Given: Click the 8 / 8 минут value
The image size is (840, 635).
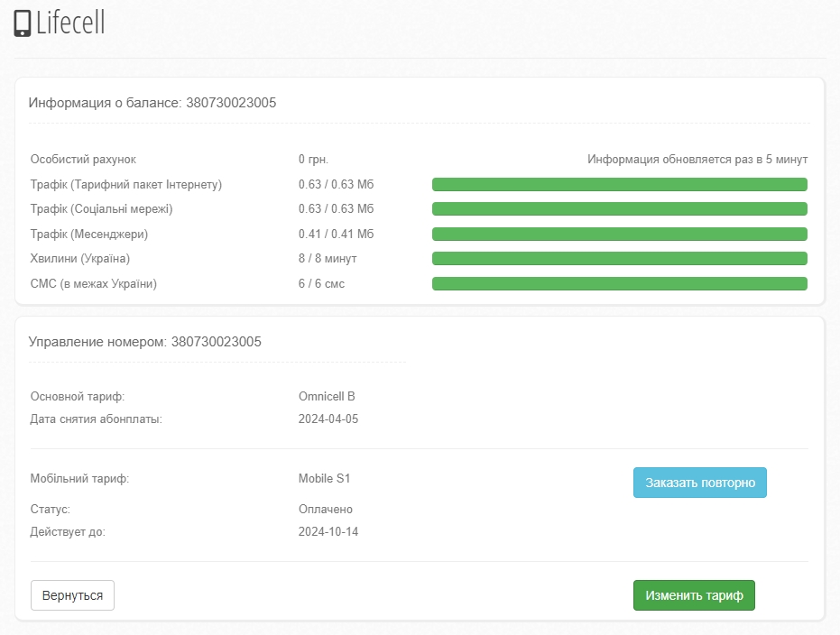Looking at the screenshot, I should click(x=328, y=259).
